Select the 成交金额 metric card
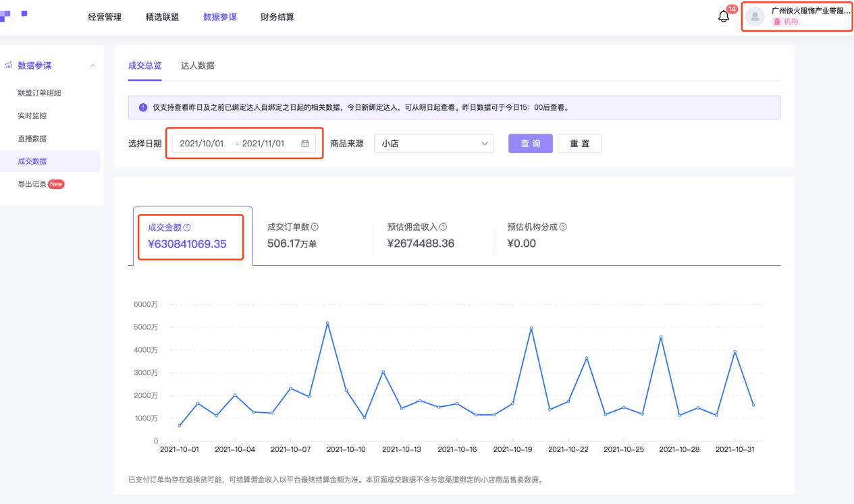Screen dimensions: 854x504 point(193,236)
